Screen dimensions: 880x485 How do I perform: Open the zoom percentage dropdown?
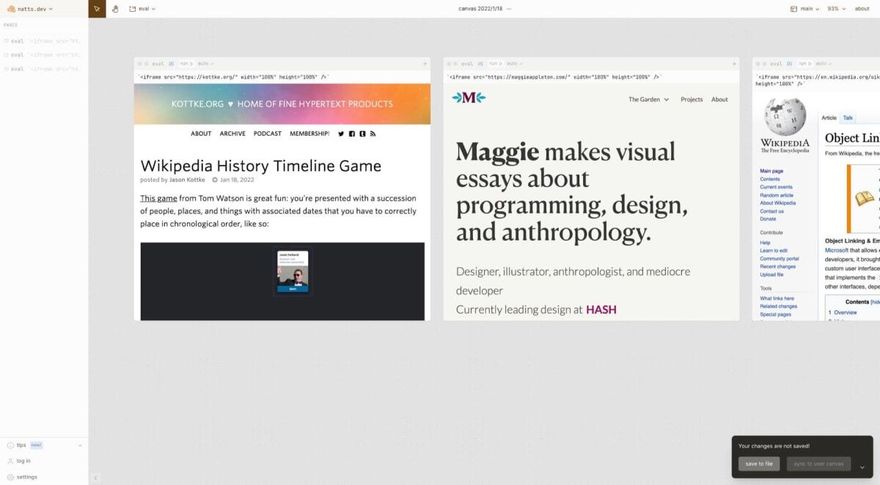tap(836, 9)
